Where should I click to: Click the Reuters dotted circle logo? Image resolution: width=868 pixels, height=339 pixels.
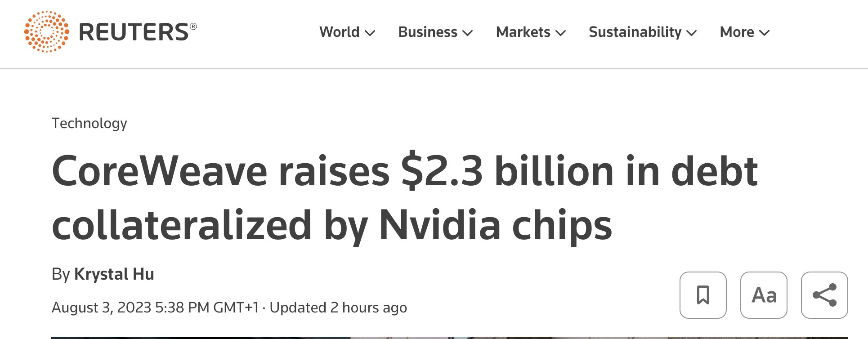click(x=47, y=31)
